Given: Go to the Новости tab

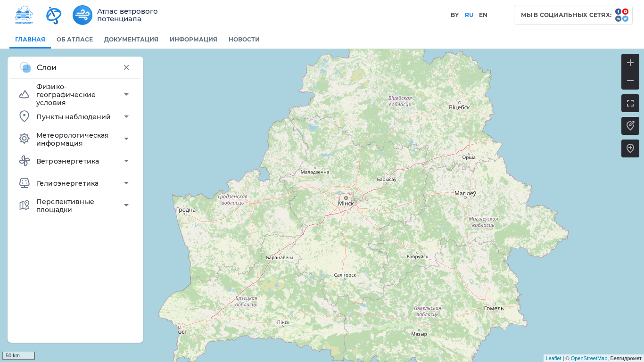Looking at the screenshot, I should (244, 40).
